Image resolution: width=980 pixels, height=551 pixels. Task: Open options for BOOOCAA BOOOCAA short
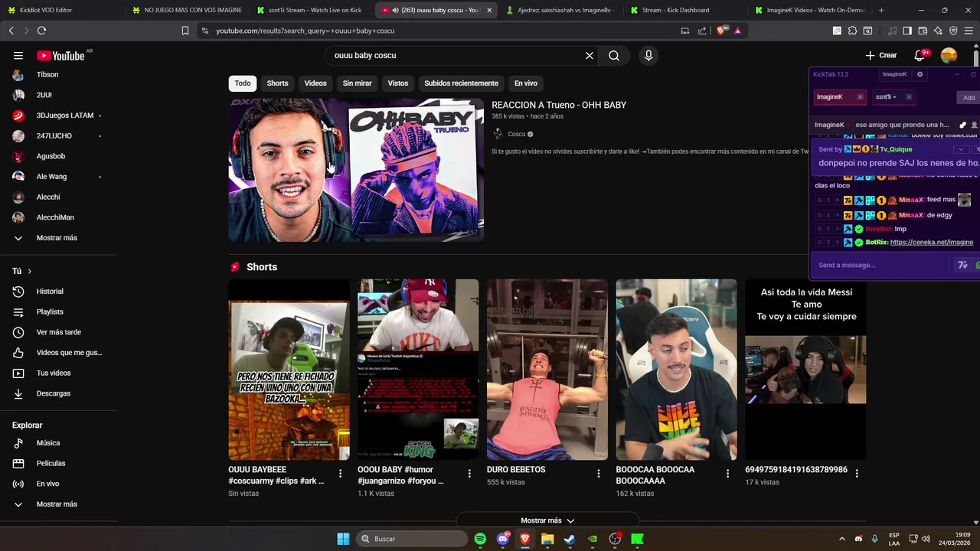[x=728, y=474]
